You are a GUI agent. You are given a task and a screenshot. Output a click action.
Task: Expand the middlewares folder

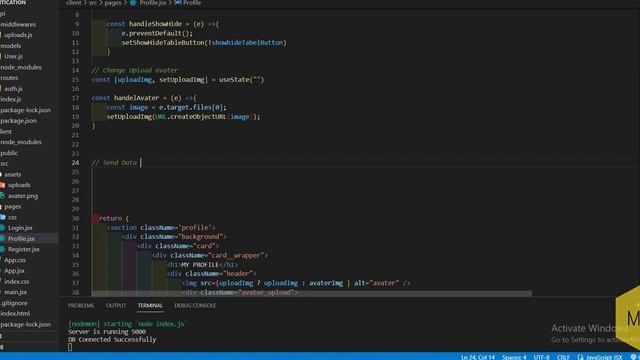[18, 24]
